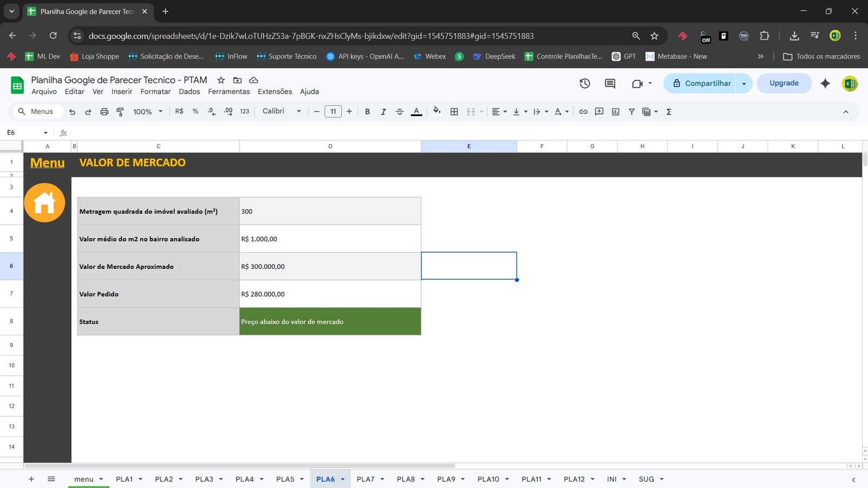Open the fill color picker
Image resolution: width=868 pixels, height=488 pixels.
(437, 111)
